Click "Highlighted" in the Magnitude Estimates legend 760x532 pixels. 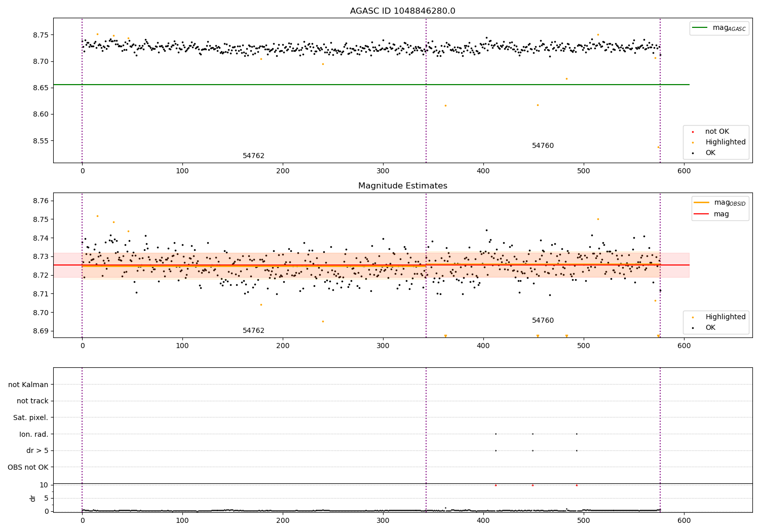(726, 317)
